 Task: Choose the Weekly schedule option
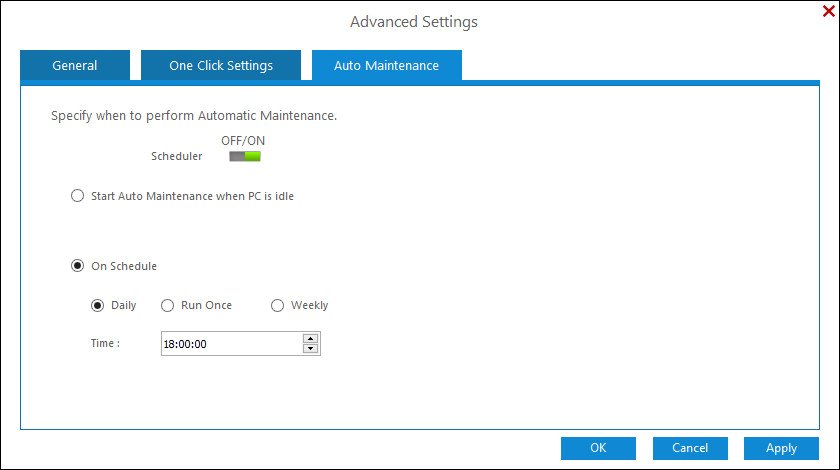(x=277, y=305)
